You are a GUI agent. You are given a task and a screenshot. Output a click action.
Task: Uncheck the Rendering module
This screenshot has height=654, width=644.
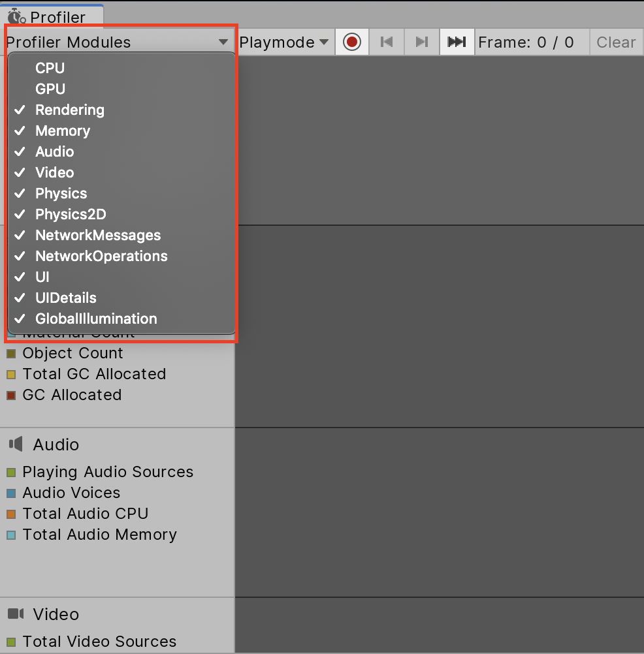click(x=69, y=110)
